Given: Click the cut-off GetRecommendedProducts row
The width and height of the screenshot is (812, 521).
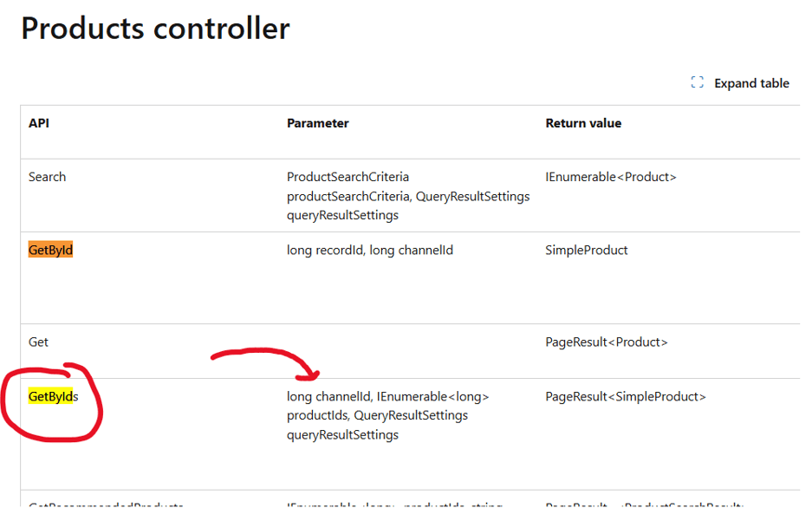Looking at the screenshot, I should pyautogui.click(x=106, y=505).
